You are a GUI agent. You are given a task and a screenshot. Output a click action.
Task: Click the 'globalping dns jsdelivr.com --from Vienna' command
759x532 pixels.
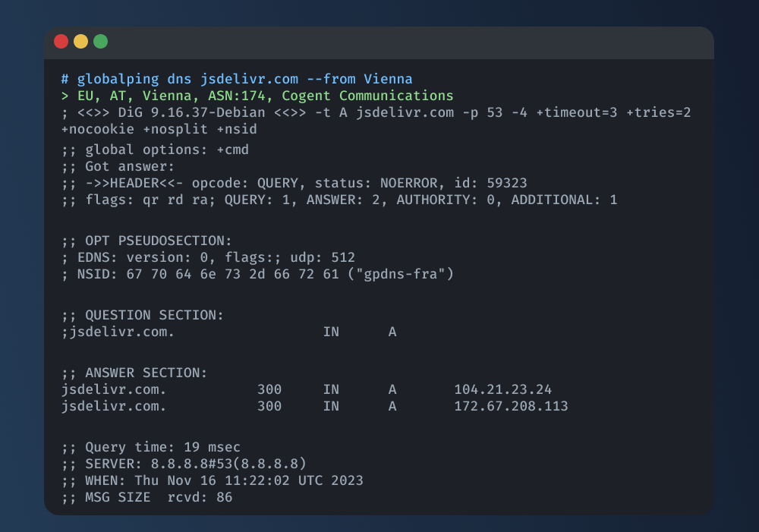pos(244,79)
